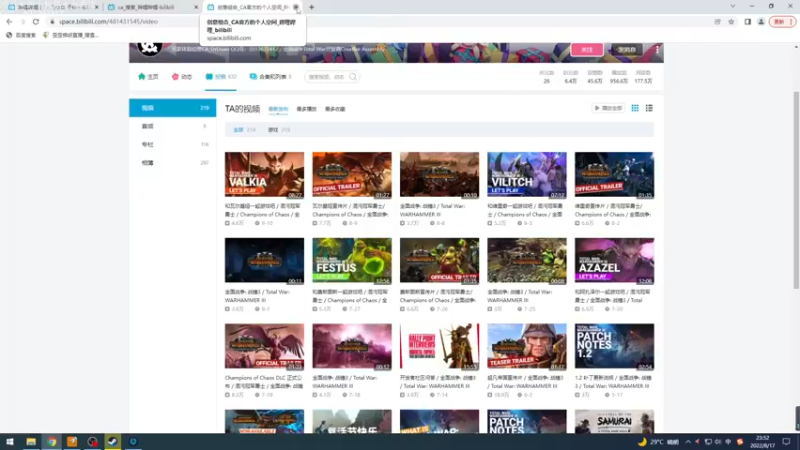Open the VILITCH Let's Play video thumbnail
Image resolution: width=800 pixels, height=450 pixels.
pos(527,174)
